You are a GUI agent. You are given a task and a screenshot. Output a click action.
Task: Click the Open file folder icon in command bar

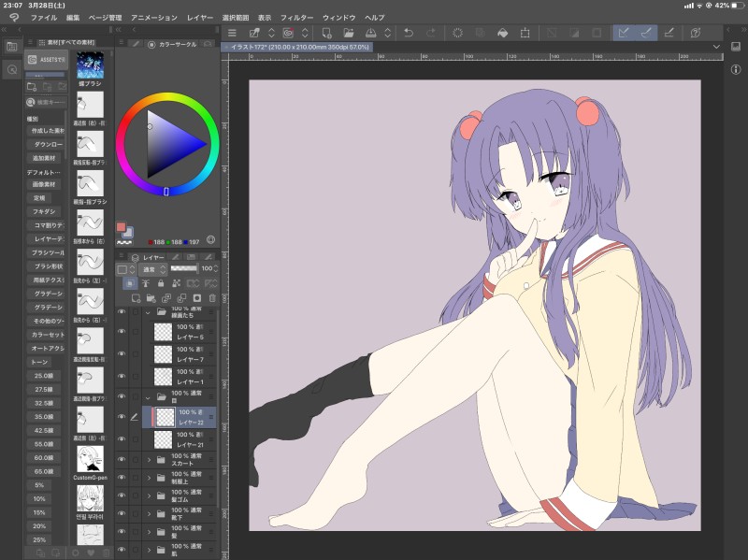pyautogui.click(x=349, y=33)
